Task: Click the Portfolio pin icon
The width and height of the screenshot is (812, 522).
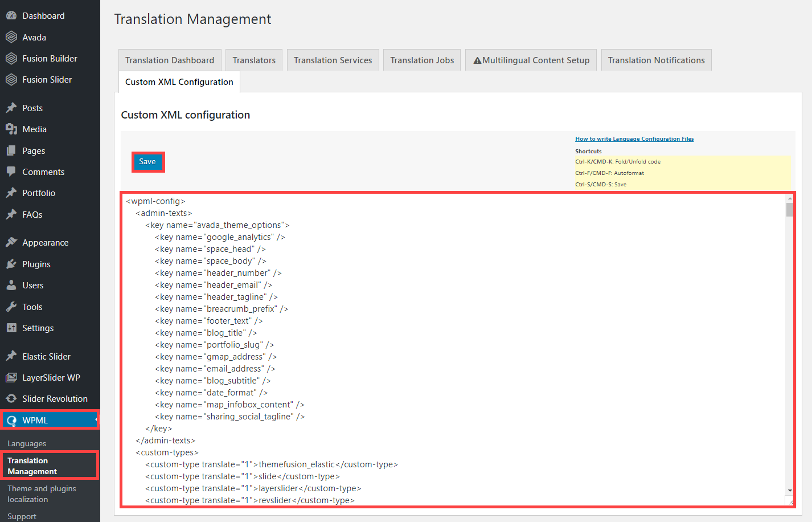Action: [11, 193]
